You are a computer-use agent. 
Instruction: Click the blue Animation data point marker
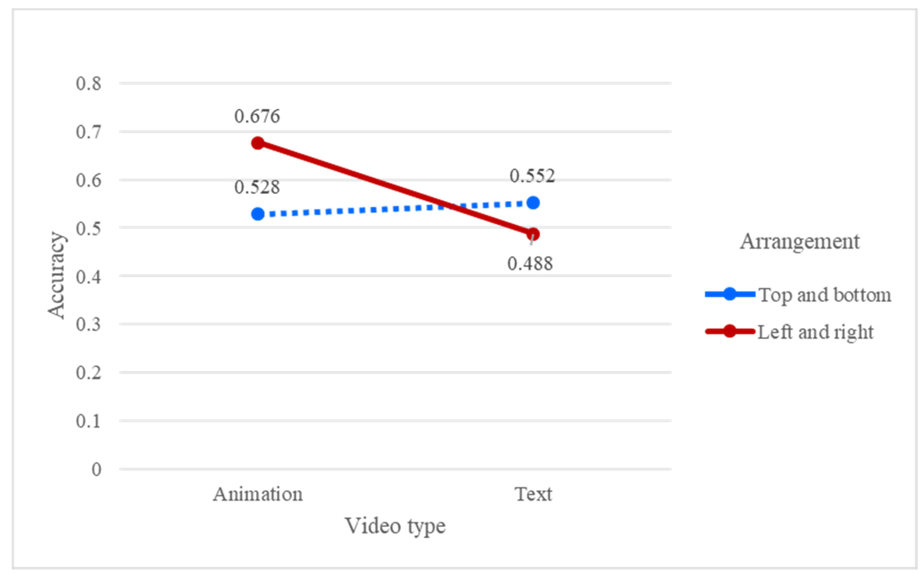[x=258, y=214]
